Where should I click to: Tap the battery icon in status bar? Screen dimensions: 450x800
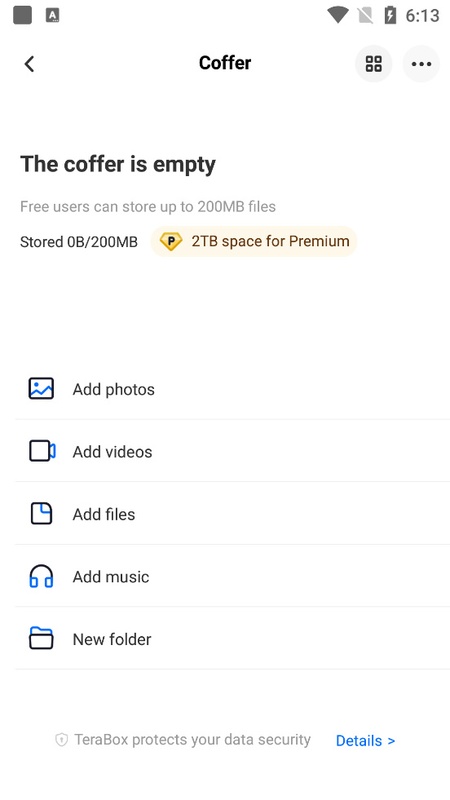[x=390, y=15]
